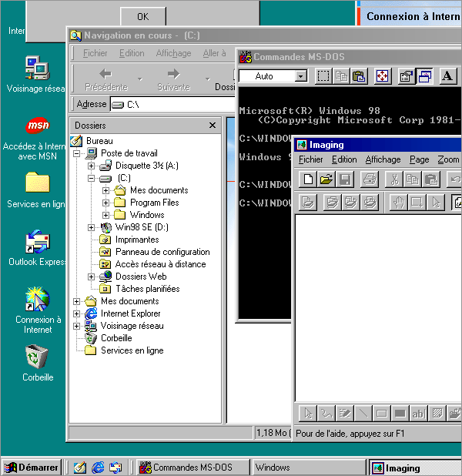Switch to the Windows taskbar button
This screenshot has height=476, width=462.
(x=310, y=468)
